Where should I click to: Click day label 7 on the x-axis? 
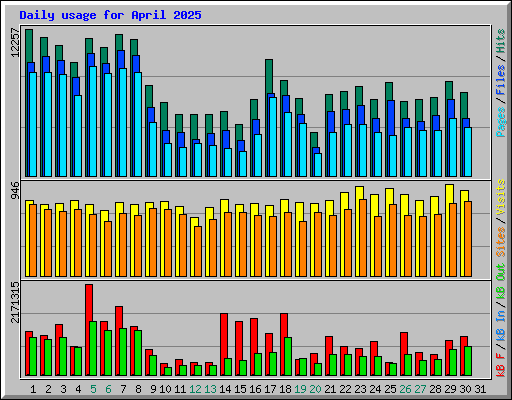click(x=123, y=389)
